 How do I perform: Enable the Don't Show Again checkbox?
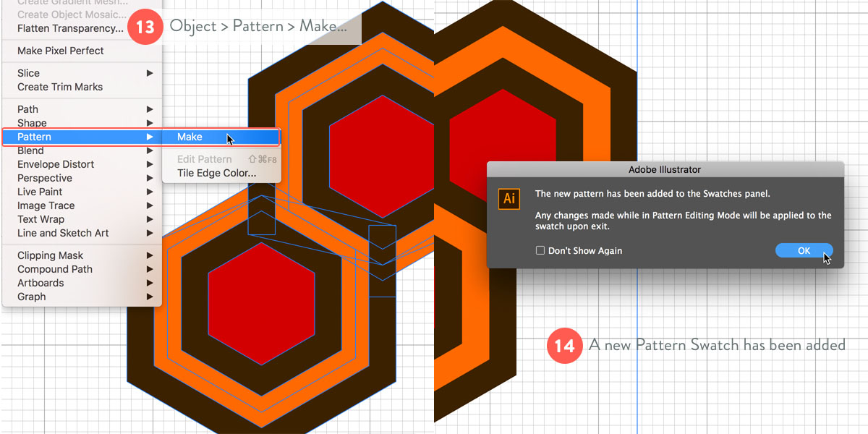540,250
